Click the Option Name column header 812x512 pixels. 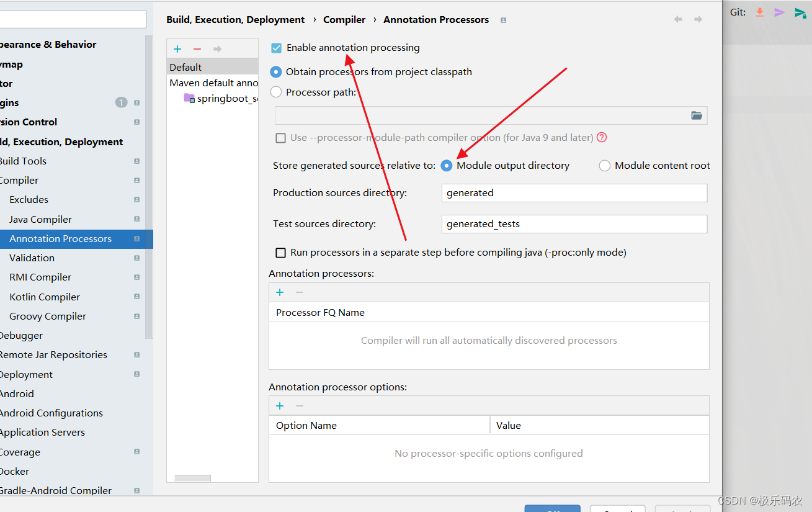[379, 426]
